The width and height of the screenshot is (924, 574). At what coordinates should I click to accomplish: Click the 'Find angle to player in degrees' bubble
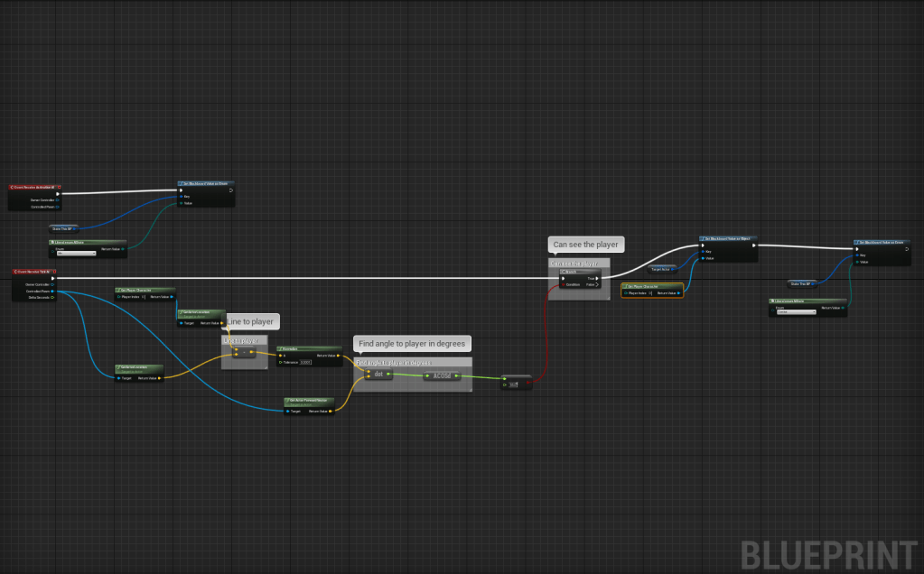[x=412, y=344]
